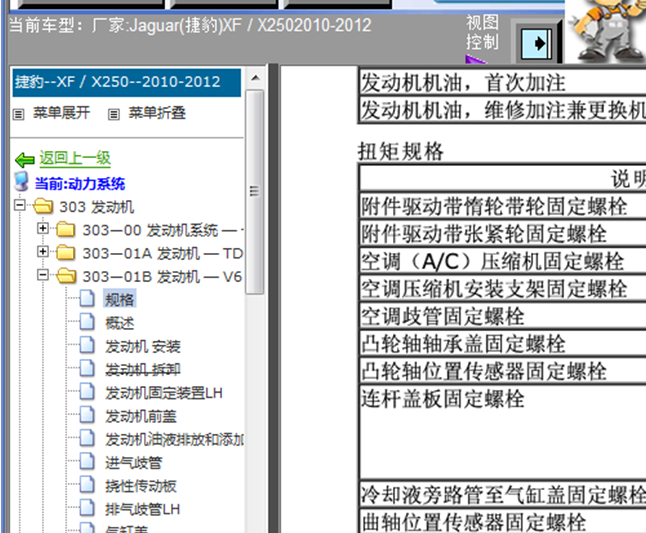
Task: Click page icon next to 进气歧管
Action: point(87,462)
